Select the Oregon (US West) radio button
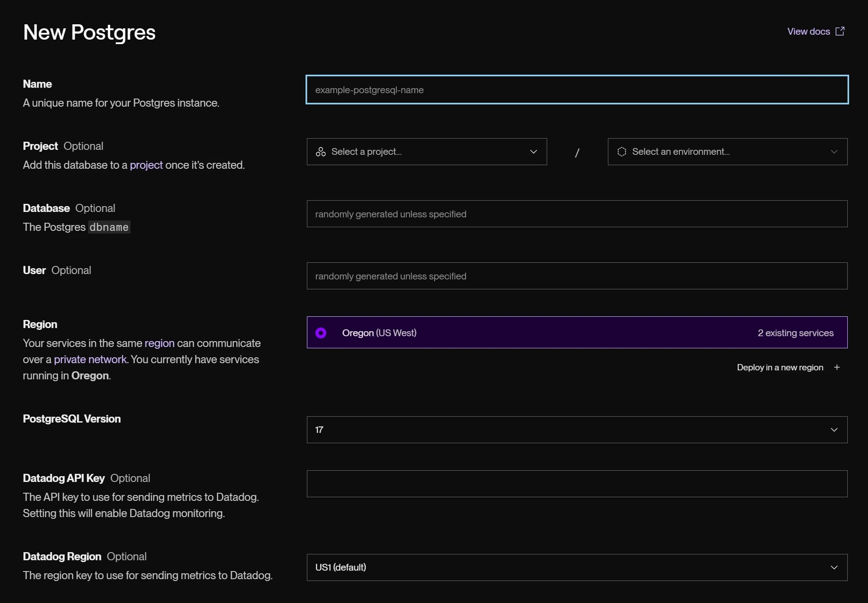Image resolution: width=868 pixels, height=603 pixels. point(321,333)
